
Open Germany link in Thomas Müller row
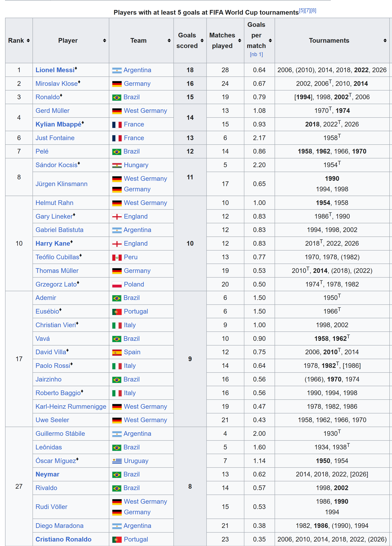pyautogui.click(x=137, y=271)
